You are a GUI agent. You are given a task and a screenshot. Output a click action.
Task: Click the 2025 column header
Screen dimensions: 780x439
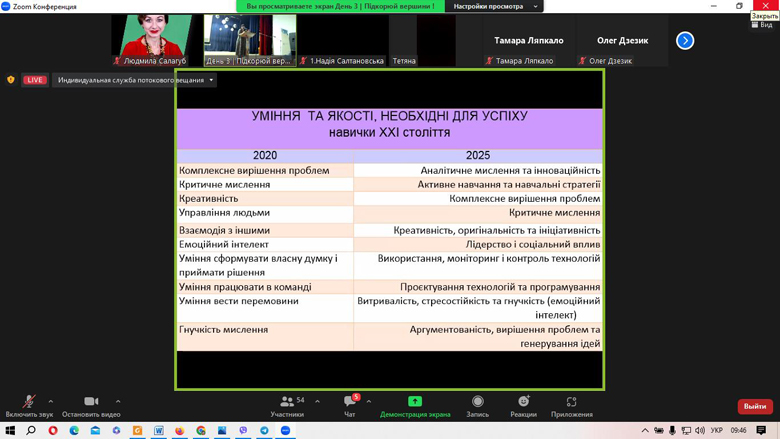pyautogui.click(x=478, y=156)
